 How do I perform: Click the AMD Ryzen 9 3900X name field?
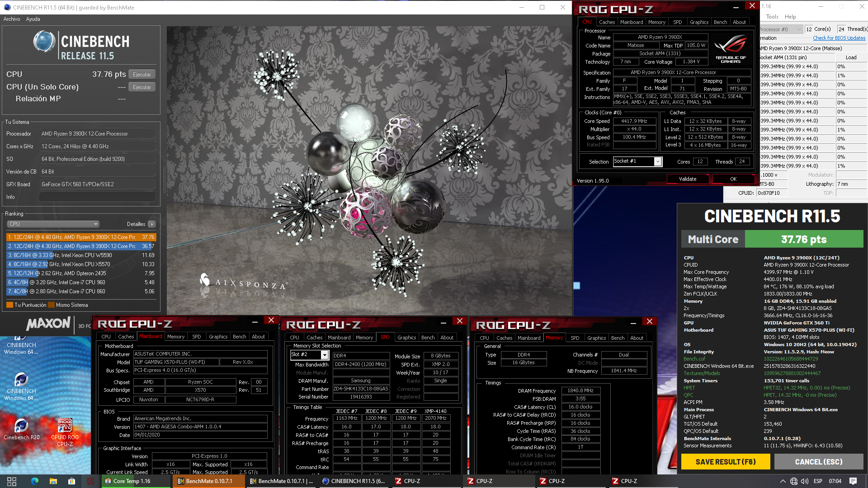pyautogui.click(x=660, y=38)
